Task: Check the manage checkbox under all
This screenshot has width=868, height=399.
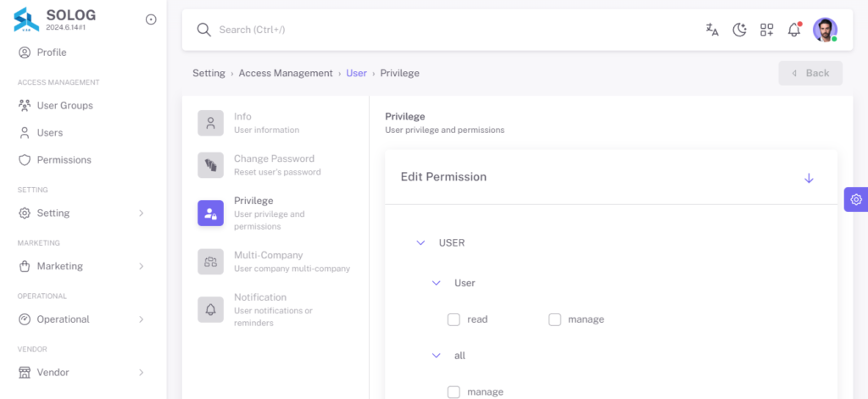Action: (454, 392)
